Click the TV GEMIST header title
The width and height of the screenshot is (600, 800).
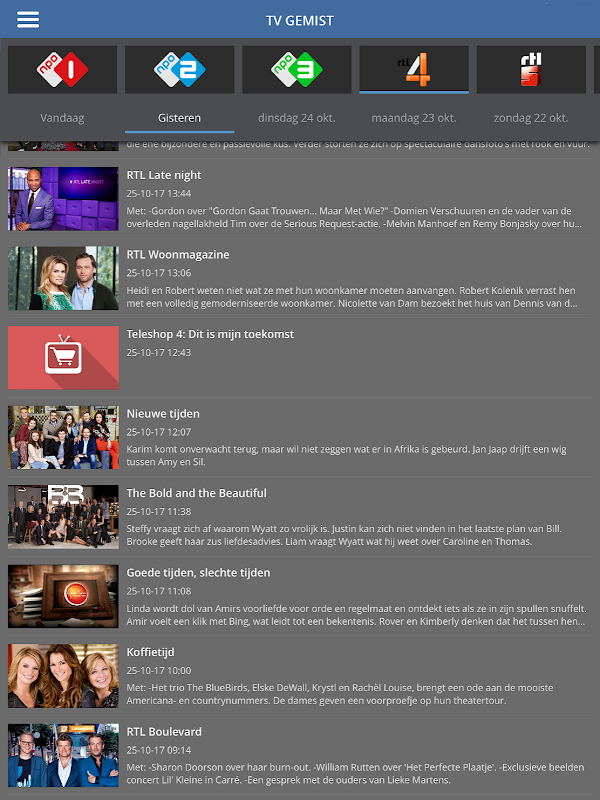300,20
